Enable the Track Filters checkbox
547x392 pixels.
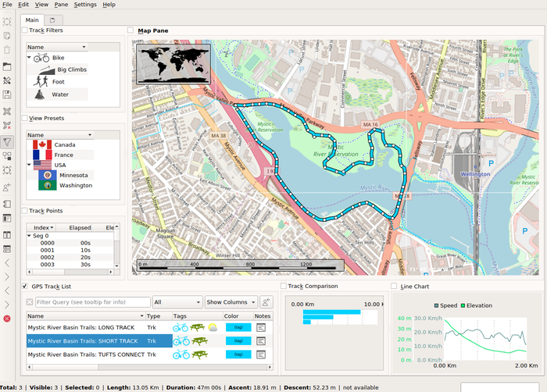coord(24,30)
